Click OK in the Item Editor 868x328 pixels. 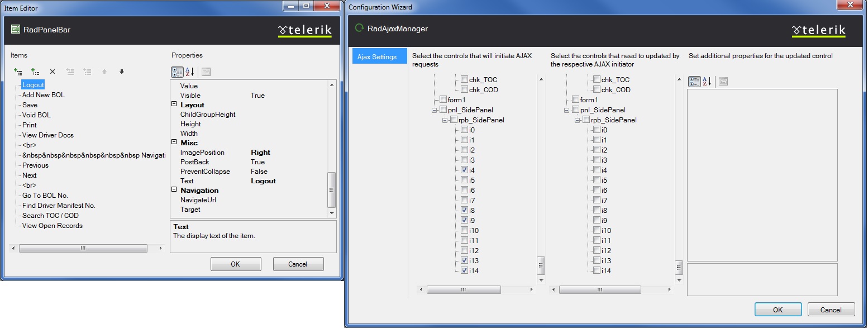point(236,264)
